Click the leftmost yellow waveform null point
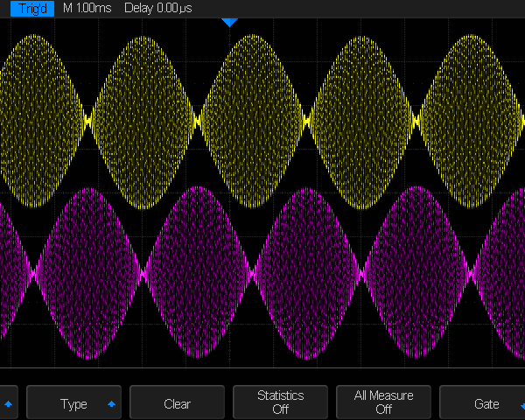Screen dimensions: 525x420 pos(88,122)
